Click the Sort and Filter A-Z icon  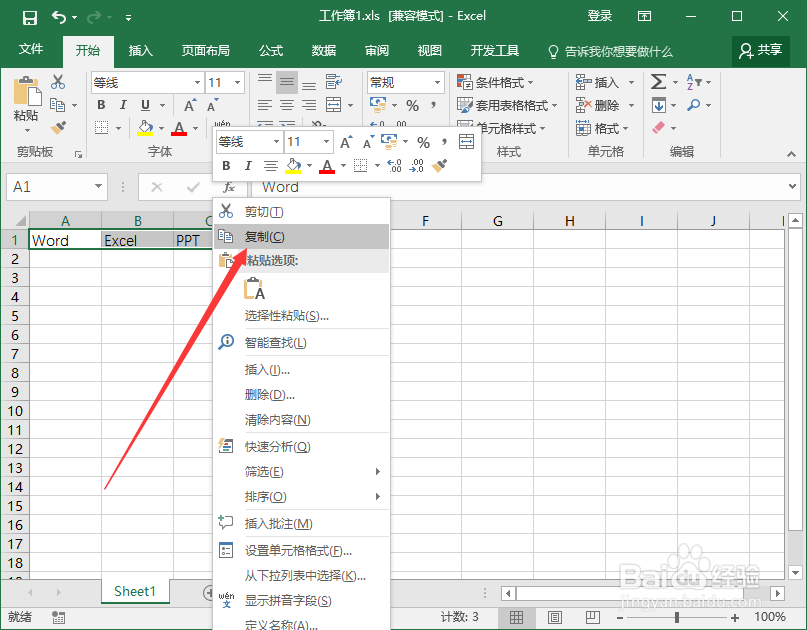pos(694,82)
